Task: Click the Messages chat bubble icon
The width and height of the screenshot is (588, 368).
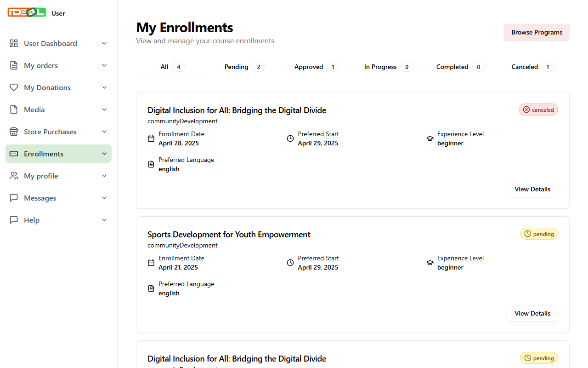Action: click(x=14, y=198)
